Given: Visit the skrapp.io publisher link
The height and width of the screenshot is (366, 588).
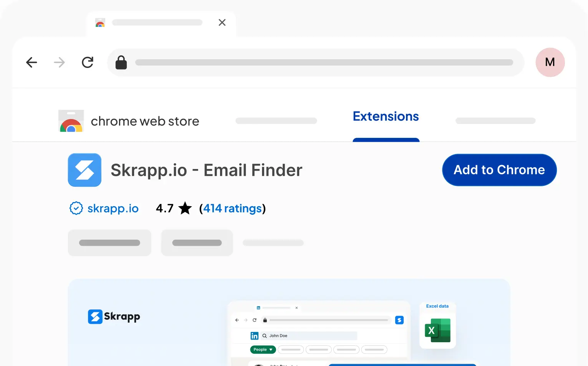Looking at the screenshot, I should point(113,208).
